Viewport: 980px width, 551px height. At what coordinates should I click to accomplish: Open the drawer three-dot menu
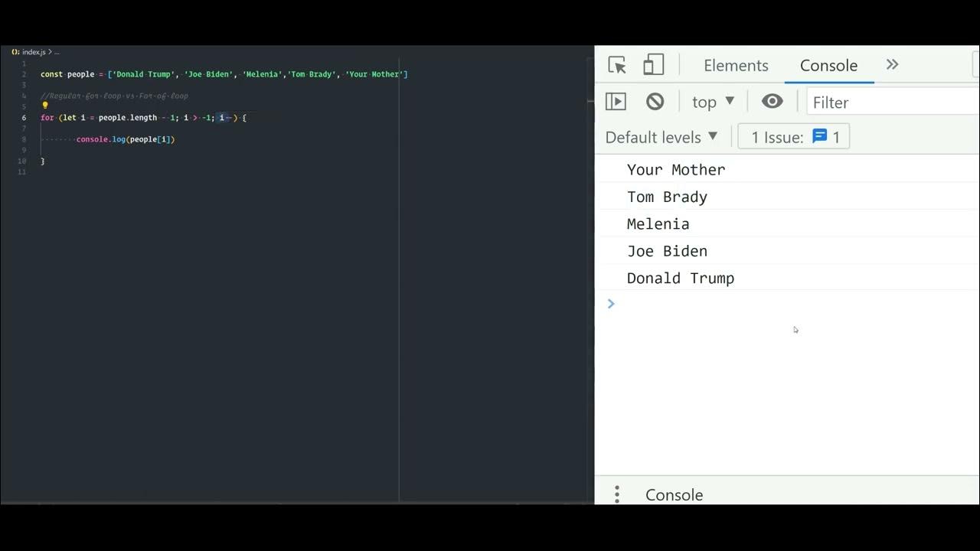coord(616,494)
